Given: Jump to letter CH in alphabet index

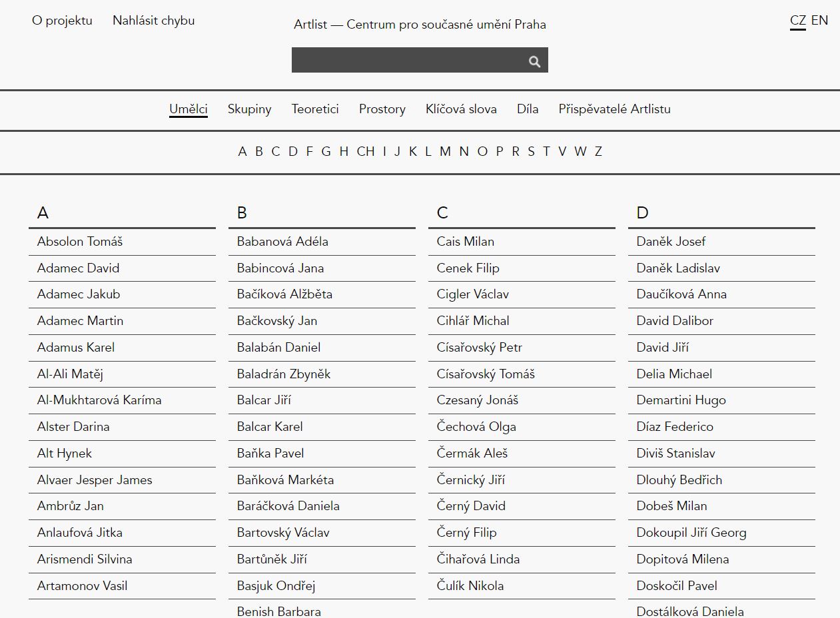Looking at the screenshot, I should [365, 152].
